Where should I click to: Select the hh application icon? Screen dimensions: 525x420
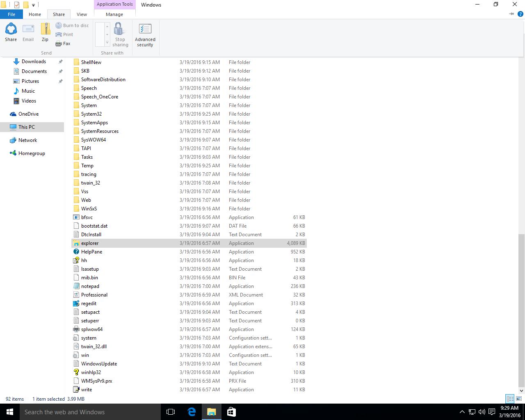76,260
